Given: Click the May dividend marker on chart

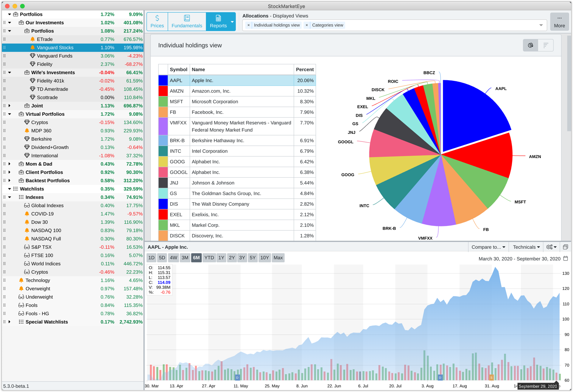Looking at the screenshot, I should (237, 377).
